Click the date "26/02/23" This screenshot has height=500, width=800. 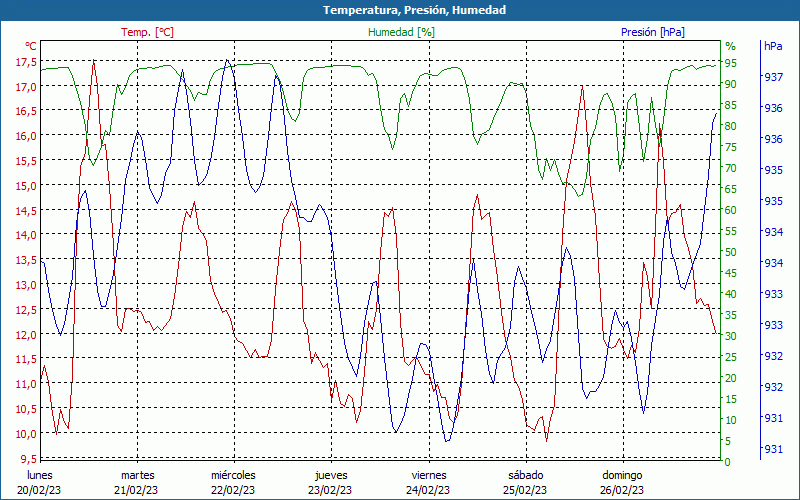(622, 490)
